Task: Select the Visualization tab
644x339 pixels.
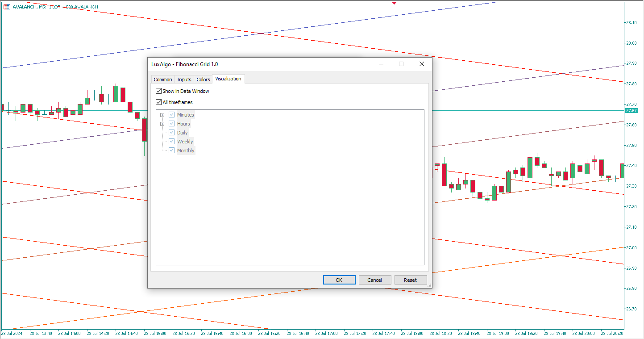Action: (228, 79)
